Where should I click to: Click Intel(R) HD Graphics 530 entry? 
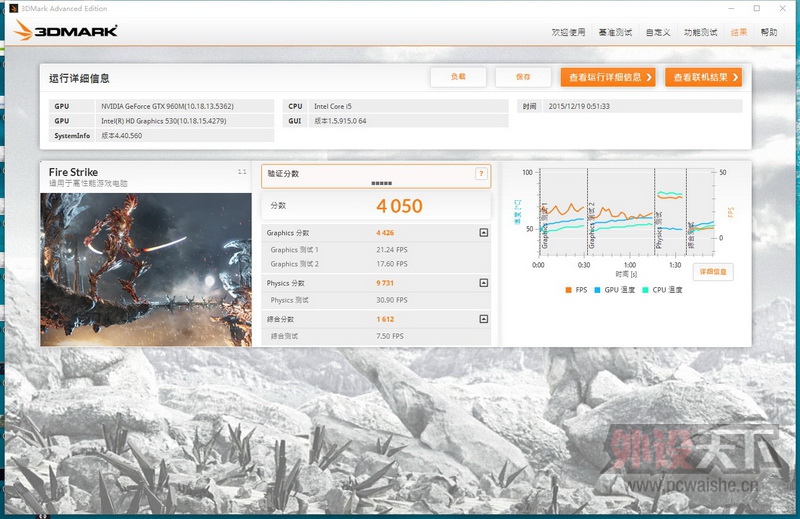(x=185, y=121)
